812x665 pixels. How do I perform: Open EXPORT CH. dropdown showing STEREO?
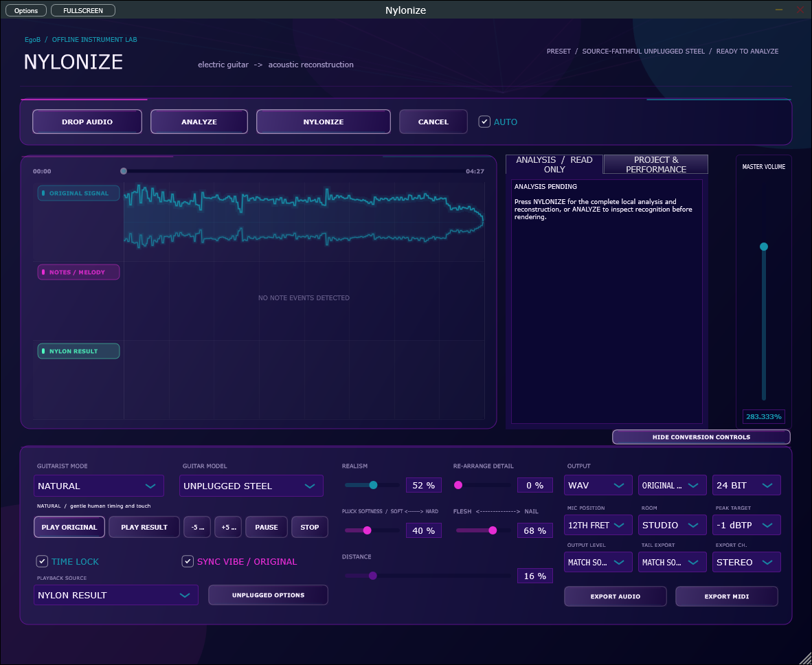pyautogui.click(x=746, y=562)
